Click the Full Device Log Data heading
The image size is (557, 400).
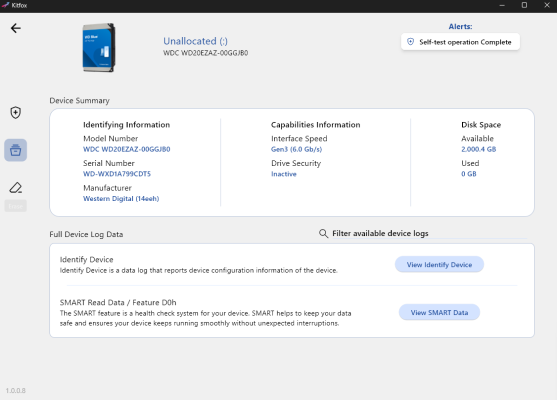point(86,234)
